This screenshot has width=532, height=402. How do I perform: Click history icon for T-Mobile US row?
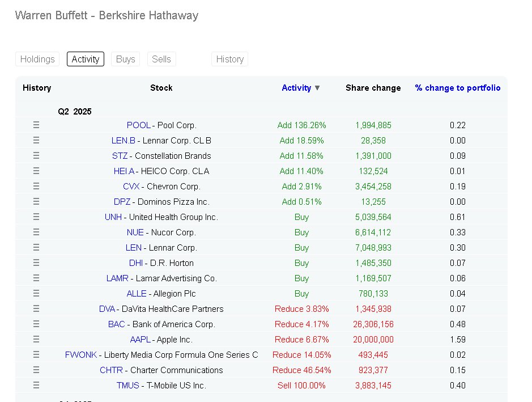tap(36, 386)
